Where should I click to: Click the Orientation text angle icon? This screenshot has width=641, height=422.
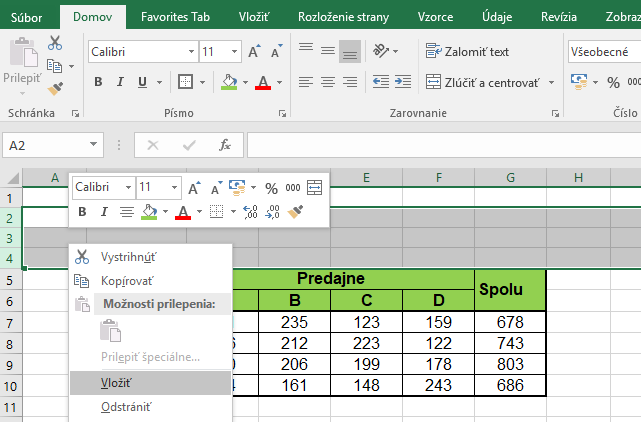(x=381, y=51)
